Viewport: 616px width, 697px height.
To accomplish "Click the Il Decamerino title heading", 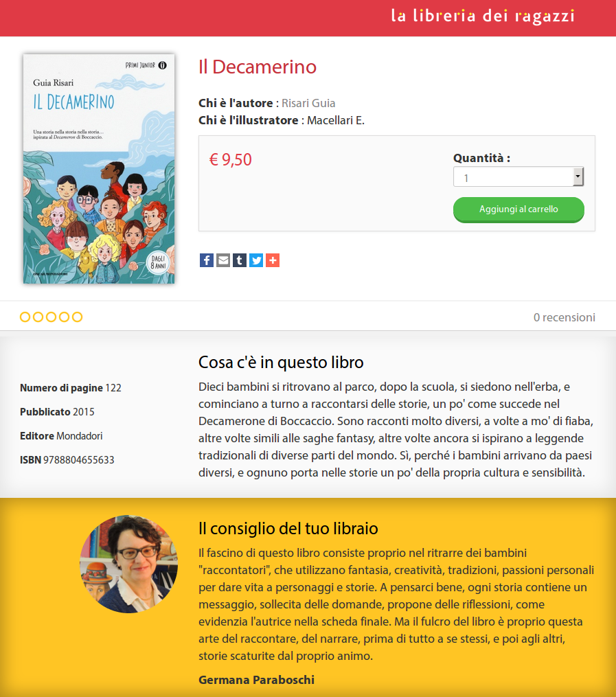I will pyautogui.click(x=258, y=67).
